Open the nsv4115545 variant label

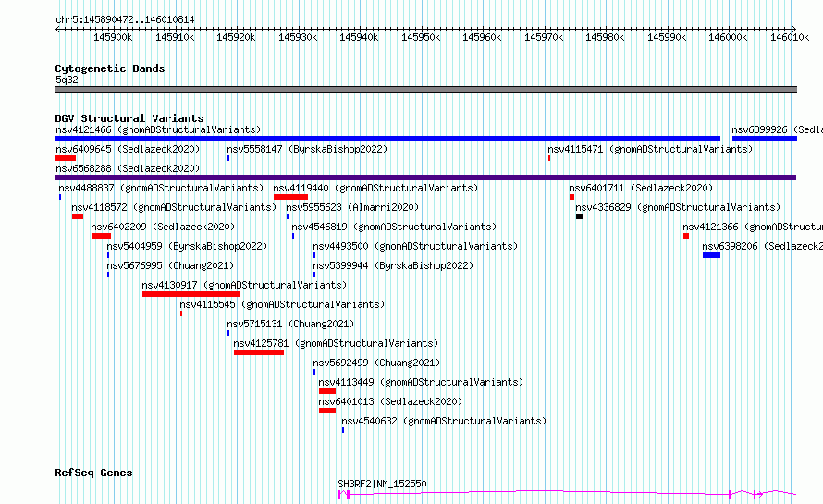click(282, 304)
